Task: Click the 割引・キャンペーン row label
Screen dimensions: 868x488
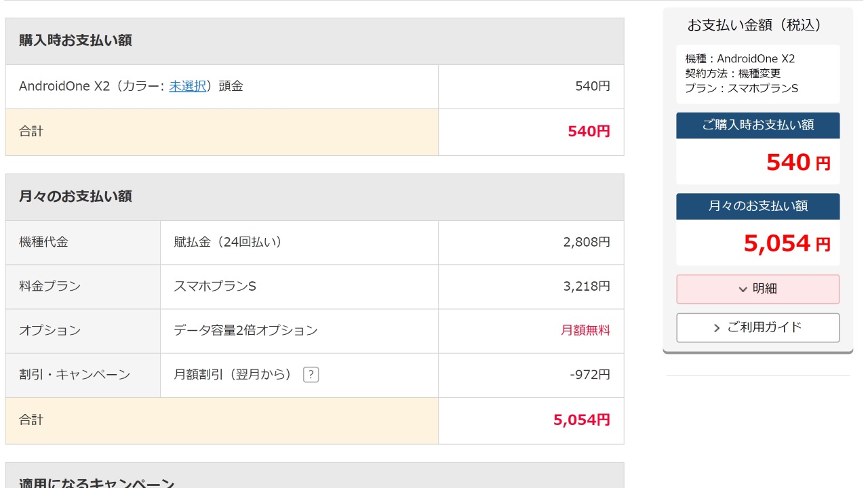Action: [x=75, y=374]
